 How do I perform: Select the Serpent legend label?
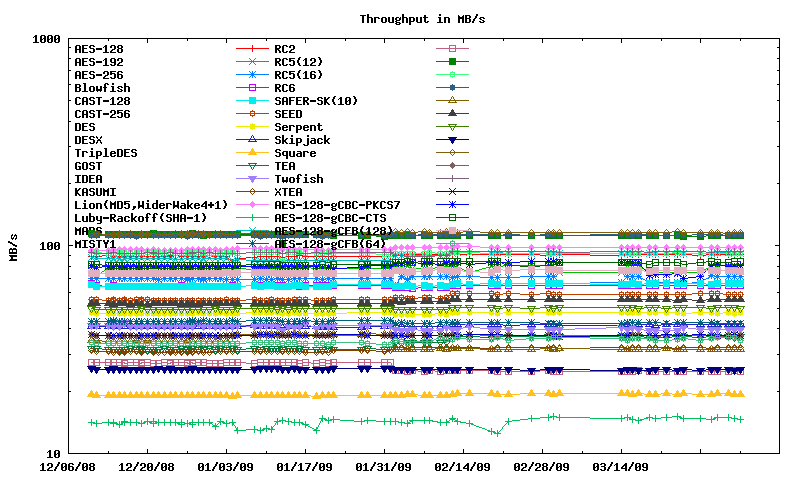click(298, 127)
